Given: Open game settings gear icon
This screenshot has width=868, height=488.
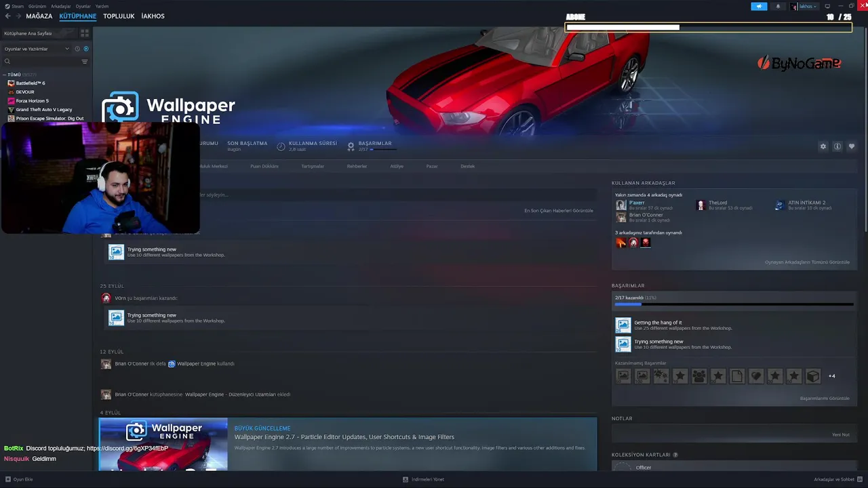Looking at the screenshot, I should [823, 146].
